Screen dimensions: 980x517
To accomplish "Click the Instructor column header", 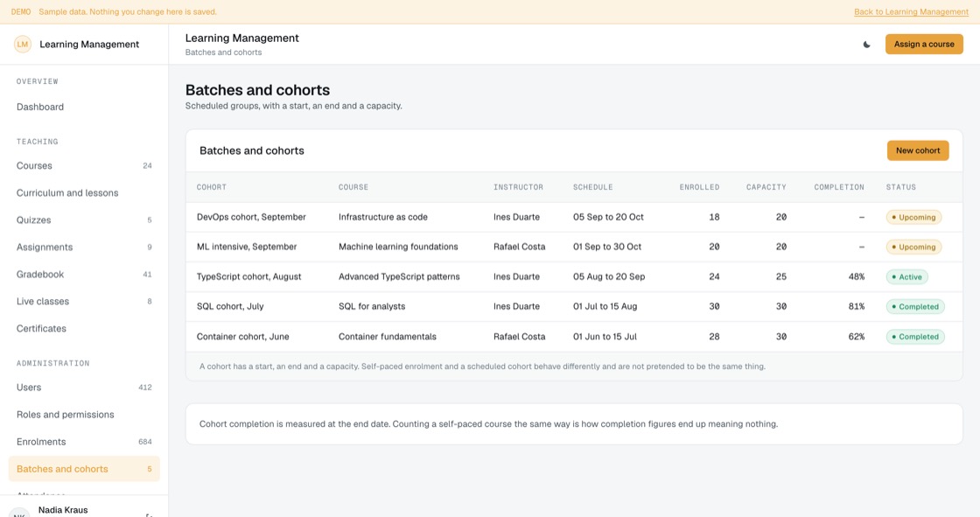I will coord(518,187).
